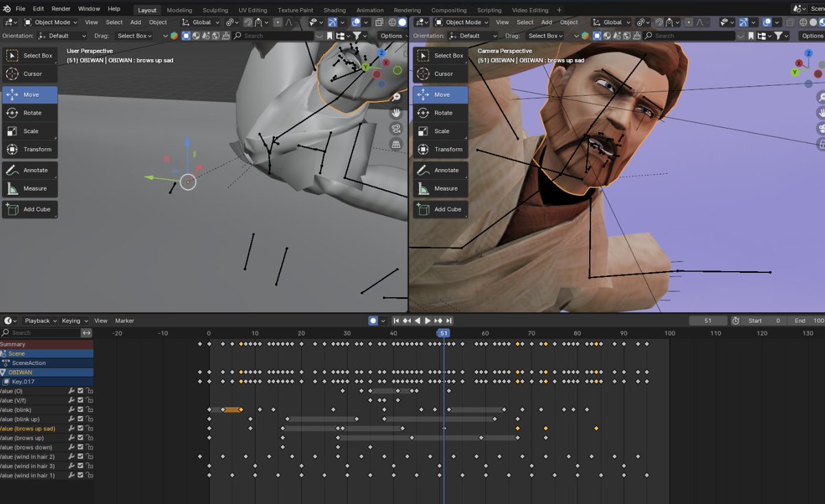This screenshot has height=504, width=825.
Task: Click the current frame field showing 51
Action: [x=708, y=320]
